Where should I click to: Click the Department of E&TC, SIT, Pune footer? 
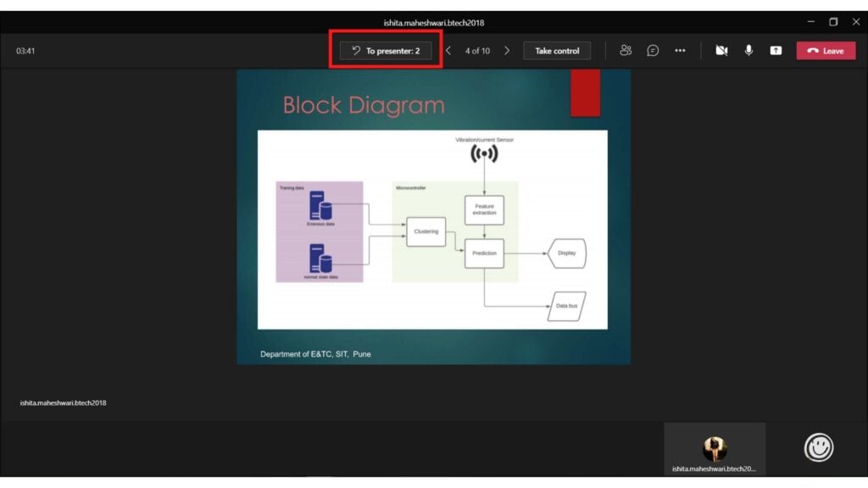click(315, 354)
